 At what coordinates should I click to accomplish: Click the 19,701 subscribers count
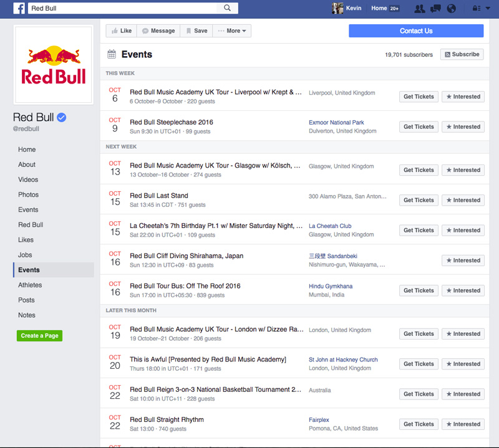(x=409, y=55)
